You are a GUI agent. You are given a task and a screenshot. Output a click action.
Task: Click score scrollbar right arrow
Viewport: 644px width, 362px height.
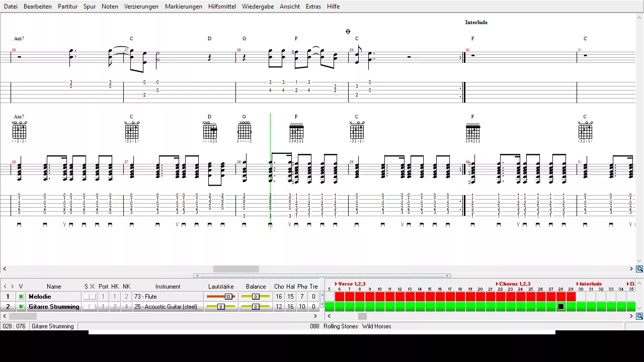tap(631, 269)
